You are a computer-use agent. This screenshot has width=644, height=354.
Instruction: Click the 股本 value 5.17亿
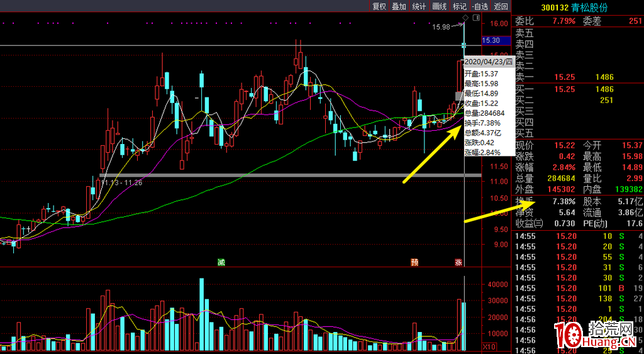click(631, 202)
